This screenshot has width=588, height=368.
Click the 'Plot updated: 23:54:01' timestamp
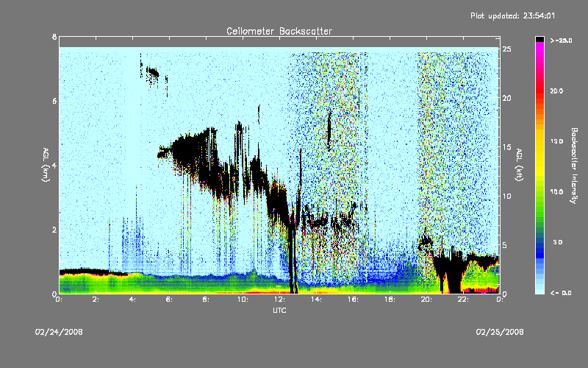coord(512,15)
